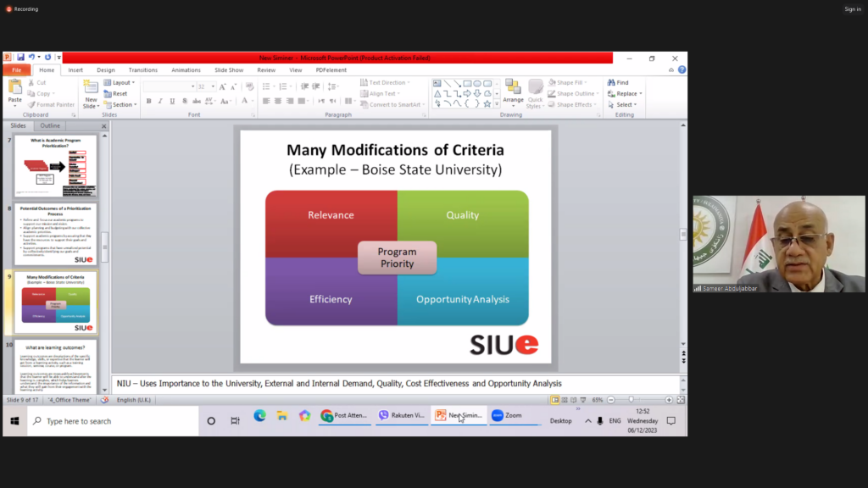The height and width of the screenshot is (488, 868).
Task: Click the Paste clipboard icon
Action: [x=15, y=87]
